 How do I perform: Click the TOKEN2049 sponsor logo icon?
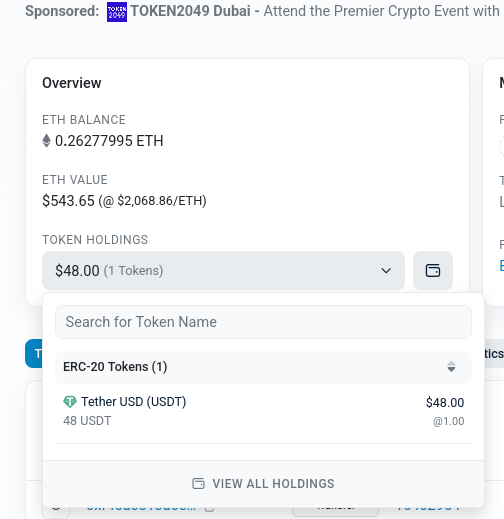(x=117, y=12)
